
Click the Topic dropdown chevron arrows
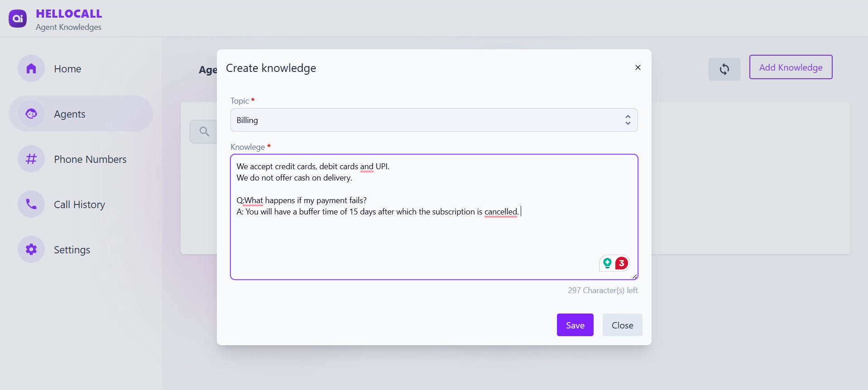[628, 119]
